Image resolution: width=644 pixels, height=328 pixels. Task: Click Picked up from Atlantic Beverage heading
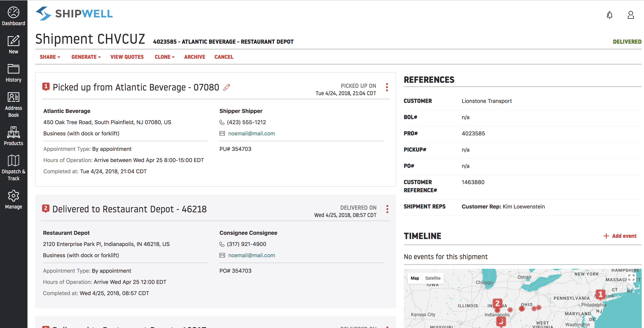pos(136,87)
